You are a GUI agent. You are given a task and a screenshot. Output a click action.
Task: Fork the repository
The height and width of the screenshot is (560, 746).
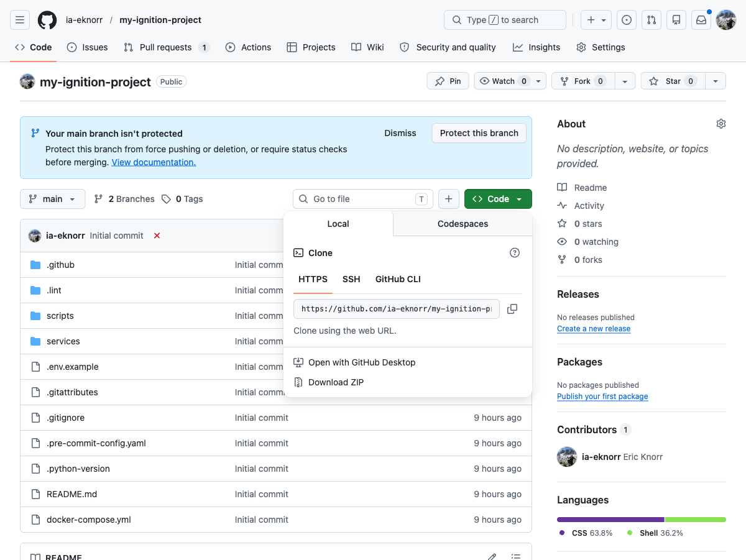tap(583, 81)
